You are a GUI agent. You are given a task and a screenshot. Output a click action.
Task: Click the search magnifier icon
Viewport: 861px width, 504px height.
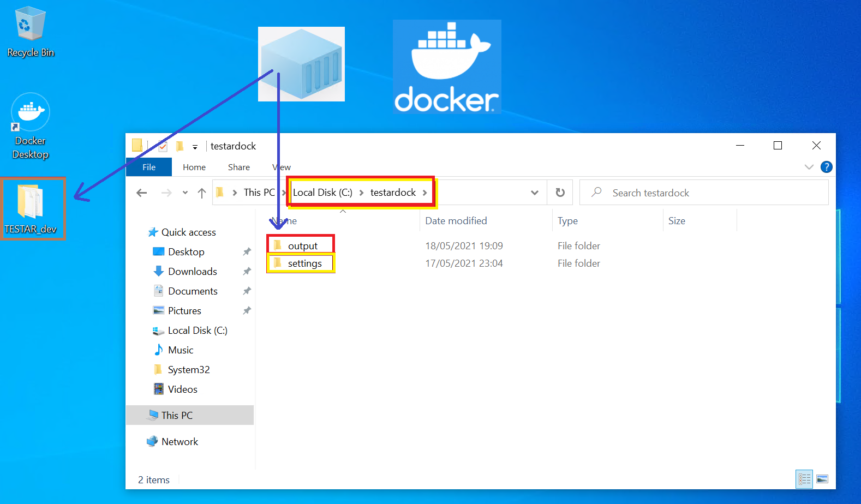(x=597, y=192)
